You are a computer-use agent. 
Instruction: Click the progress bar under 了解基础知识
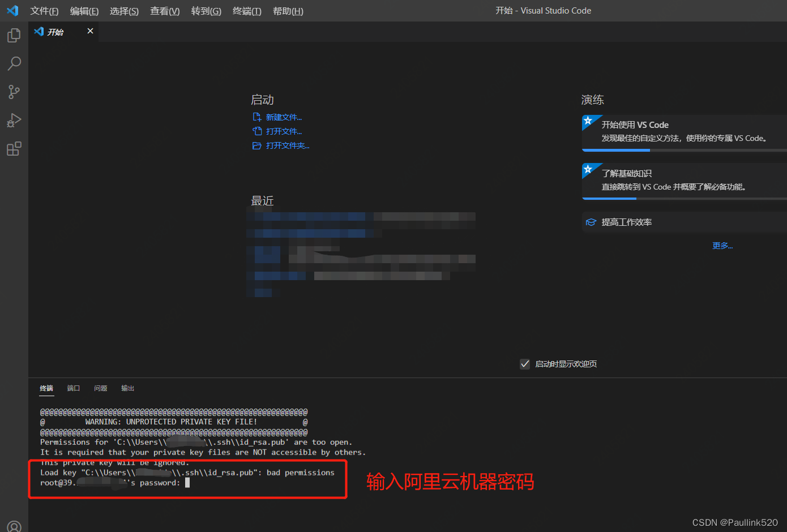[685, 199]
